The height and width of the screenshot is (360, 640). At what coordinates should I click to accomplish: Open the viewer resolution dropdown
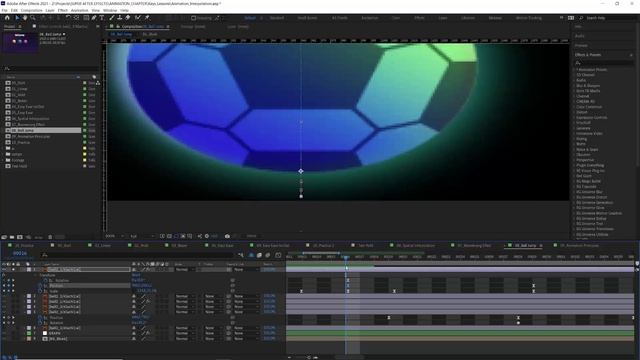pos(142,236)
